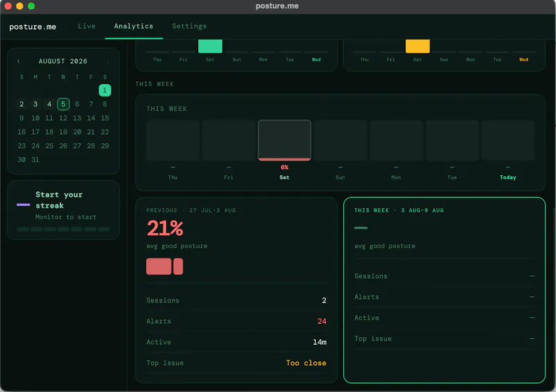
Task: Click the AUGUST 2026 month title
Action: pos(63,61)
